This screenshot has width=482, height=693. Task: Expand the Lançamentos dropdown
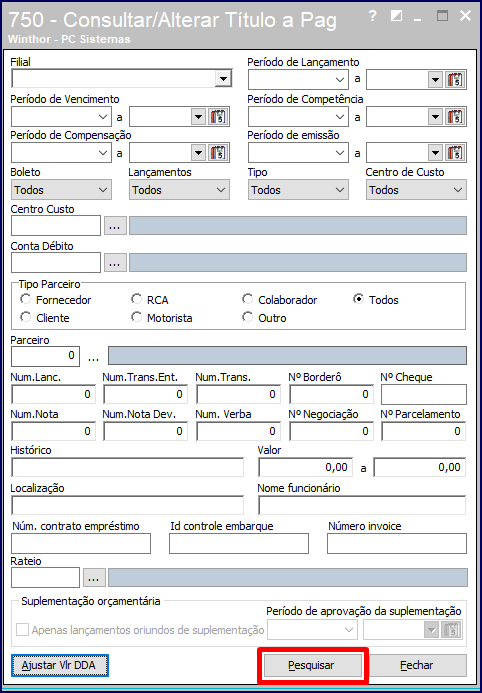[x=179, y=190]
